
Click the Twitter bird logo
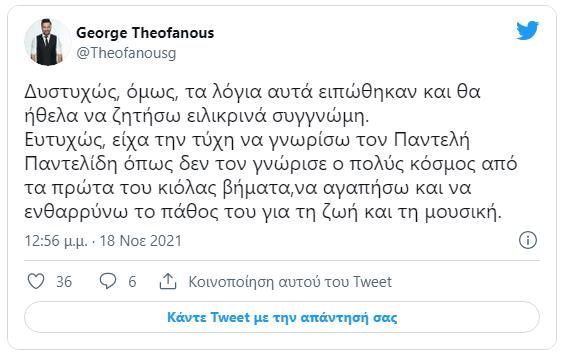point(527,31)
